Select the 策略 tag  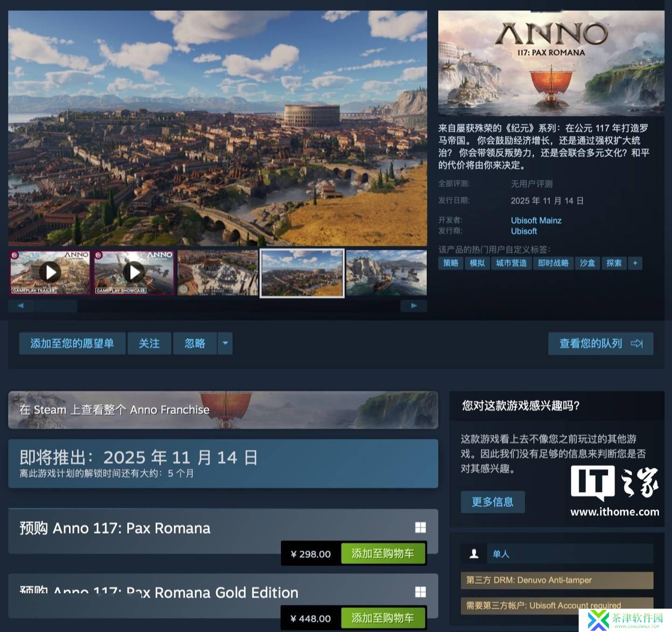(x=451, y=263)
